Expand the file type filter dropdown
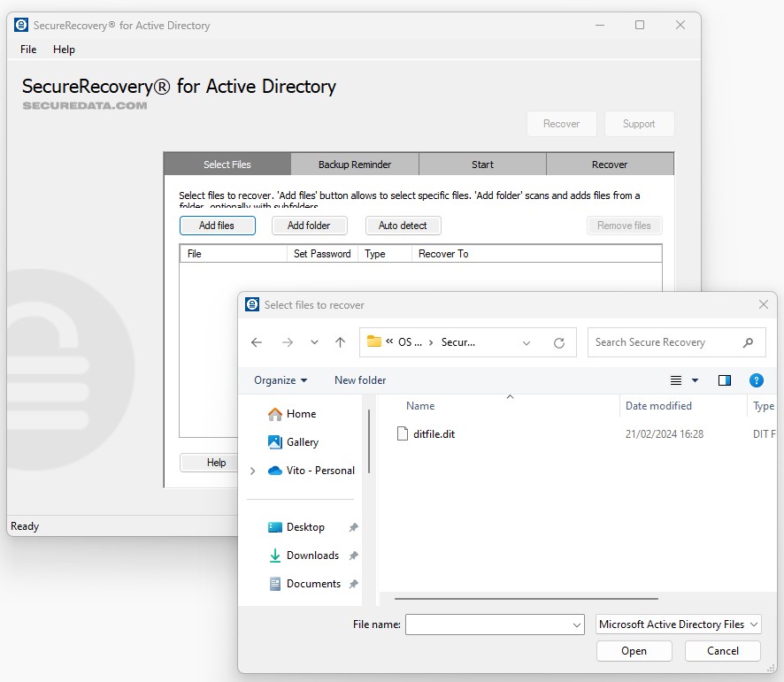The image size is (784, 682). pos(679,625)
